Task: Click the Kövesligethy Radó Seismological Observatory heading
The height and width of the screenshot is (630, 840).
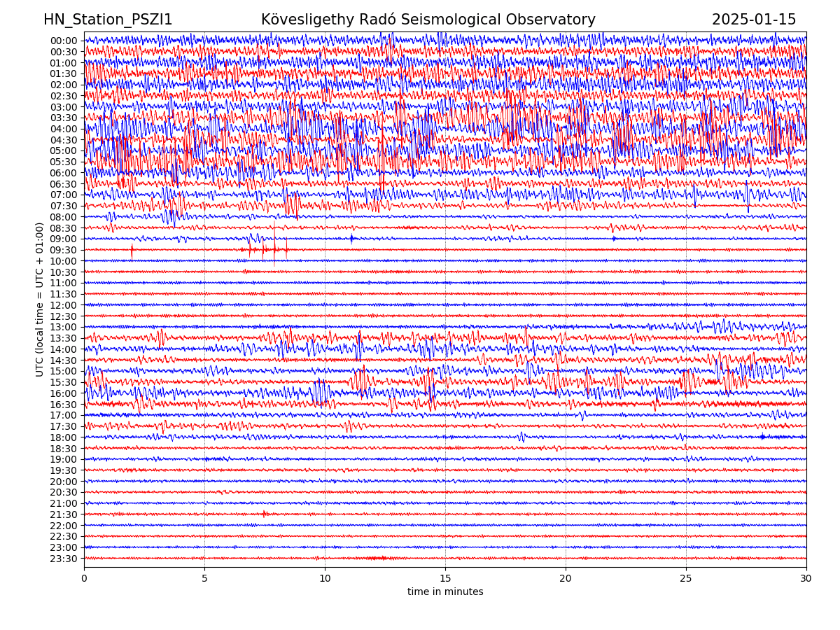Action: (428, 20)
